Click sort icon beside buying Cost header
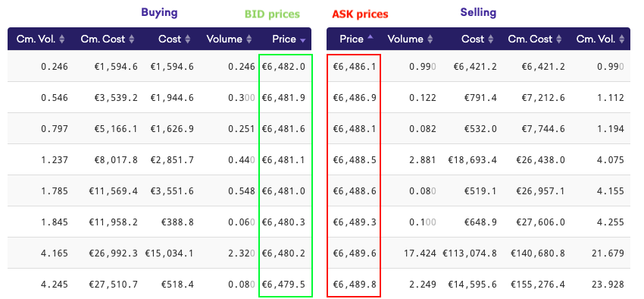Screen dimensions: 644x299 pyautogui.click(x=187, y=39)
